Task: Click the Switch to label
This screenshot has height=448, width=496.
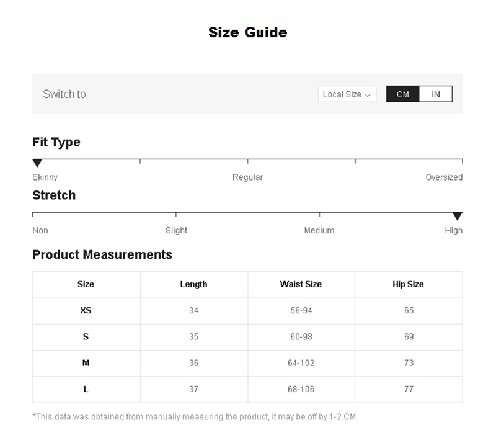Action: [x=64, y=94]
